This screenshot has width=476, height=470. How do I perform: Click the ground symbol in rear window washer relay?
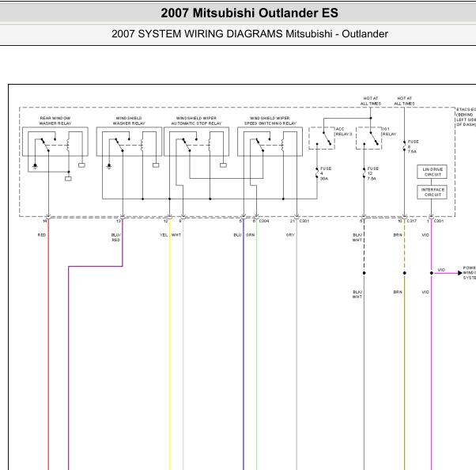[36, 166]
